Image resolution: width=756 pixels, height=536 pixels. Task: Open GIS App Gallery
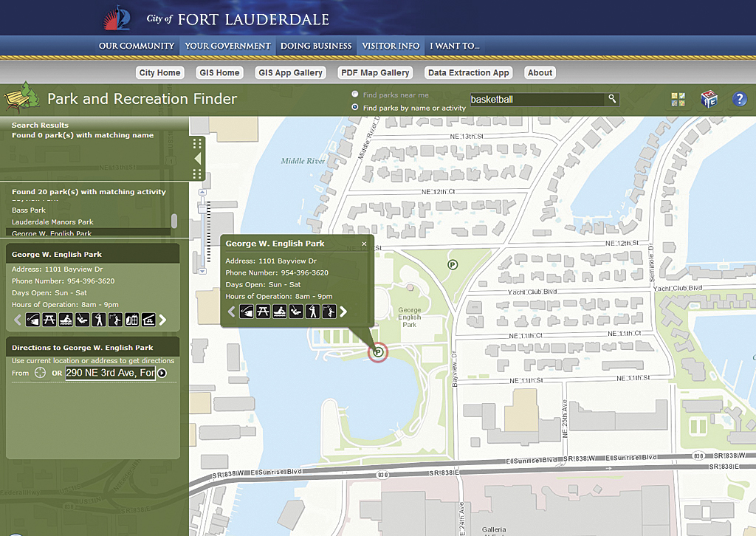[290, 73]
